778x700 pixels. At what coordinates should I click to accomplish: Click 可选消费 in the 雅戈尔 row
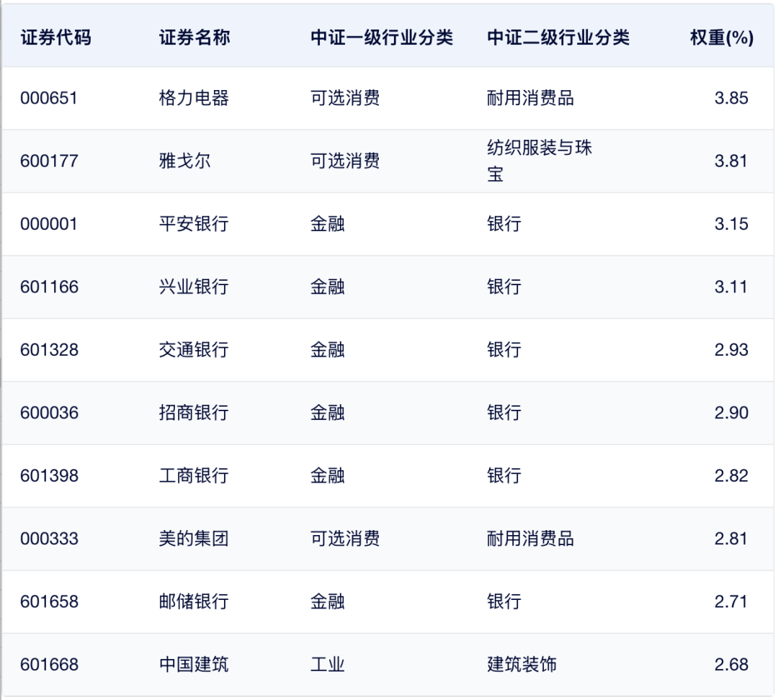pos(345,161)
